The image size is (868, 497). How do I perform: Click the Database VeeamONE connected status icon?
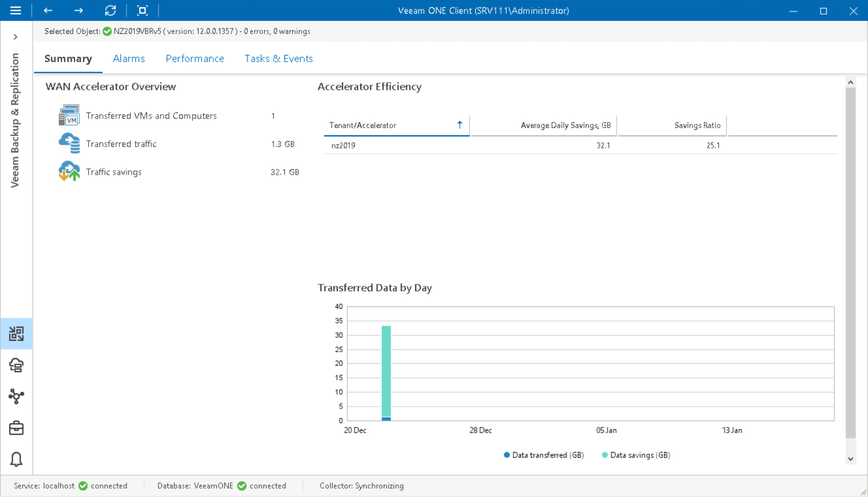pos(242,486)
